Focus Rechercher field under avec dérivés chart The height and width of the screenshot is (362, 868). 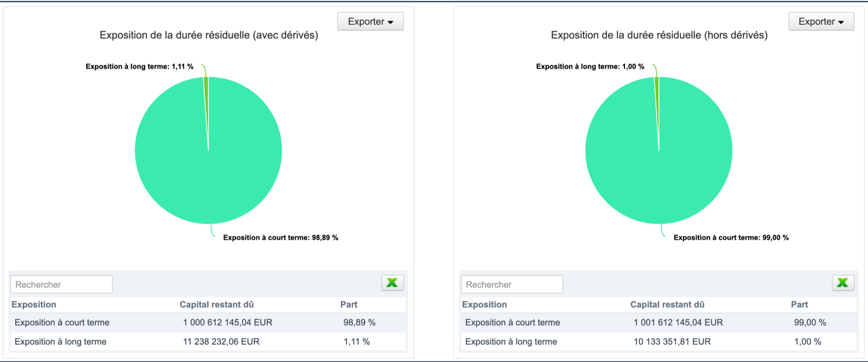click(x=61, y=284)
